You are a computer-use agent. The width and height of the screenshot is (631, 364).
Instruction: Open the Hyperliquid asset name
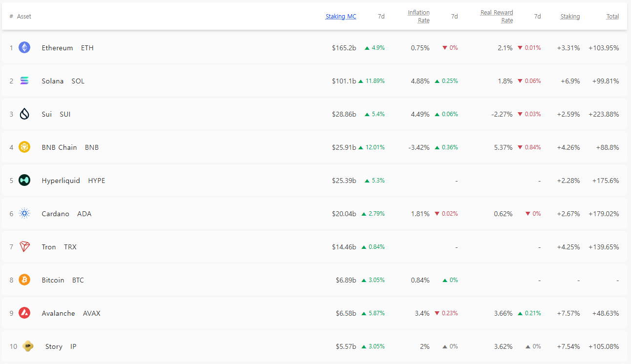61,181
